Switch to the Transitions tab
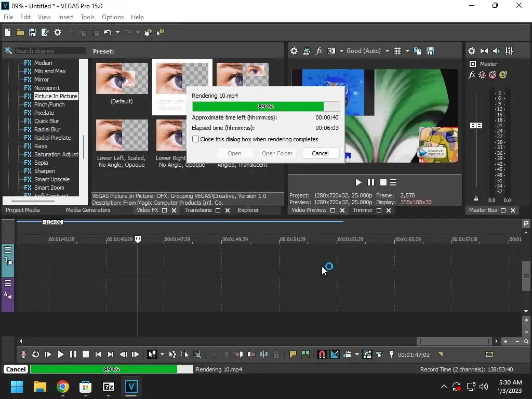The image size is (532, 399). tap(198, 210)
